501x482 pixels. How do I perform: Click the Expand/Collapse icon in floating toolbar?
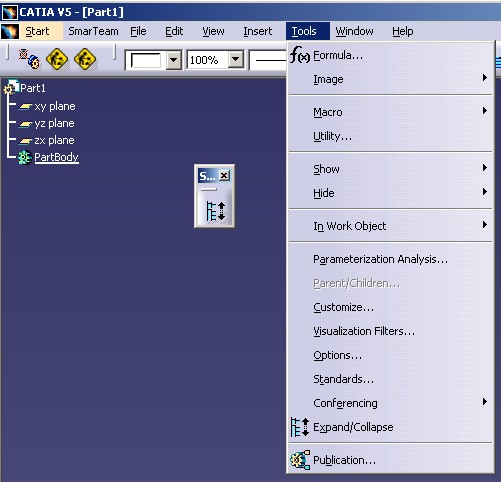(215, 211)
